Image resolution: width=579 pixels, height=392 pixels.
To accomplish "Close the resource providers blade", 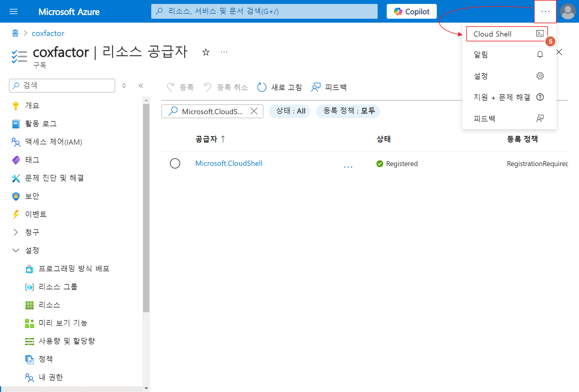I will pyautogui.click(x=559, y=52).
